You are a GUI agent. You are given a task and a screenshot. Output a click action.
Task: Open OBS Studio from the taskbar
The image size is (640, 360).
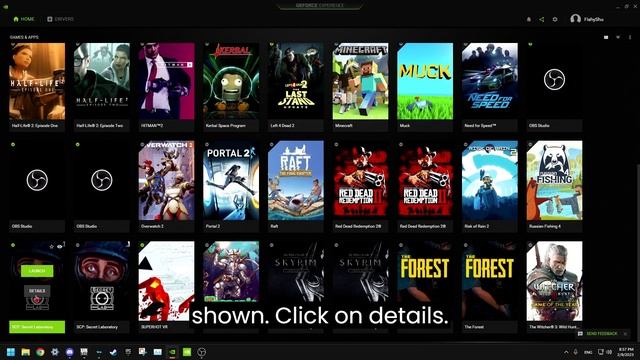pos(202,352)
